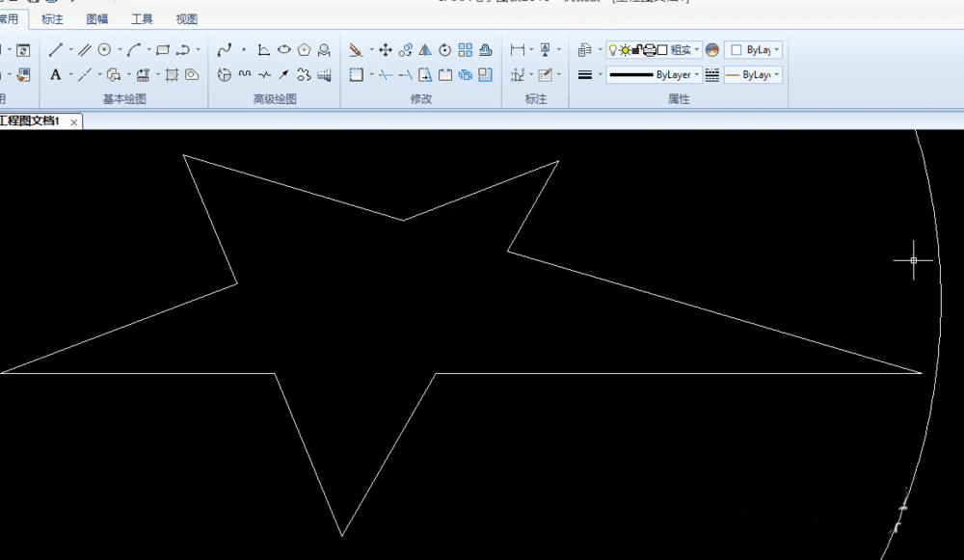Expand the Delete tool dropdown arrow

(371, 50)
